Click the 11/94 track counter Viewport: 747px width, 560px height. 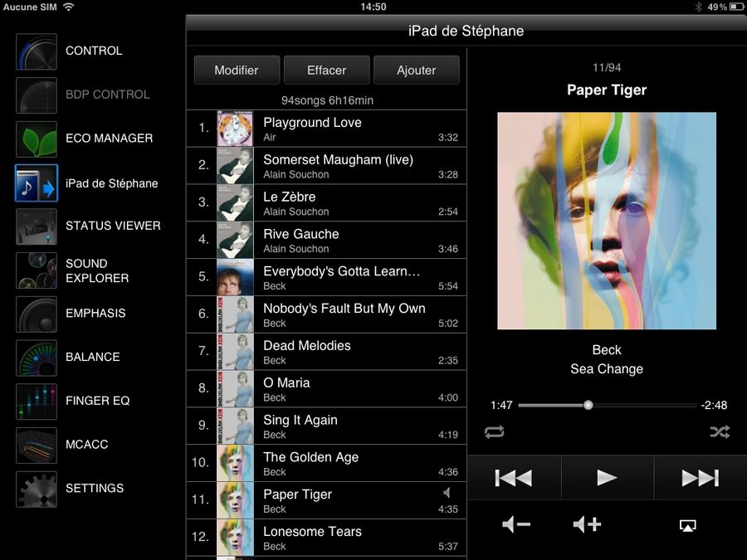click(x=607, y=68)
